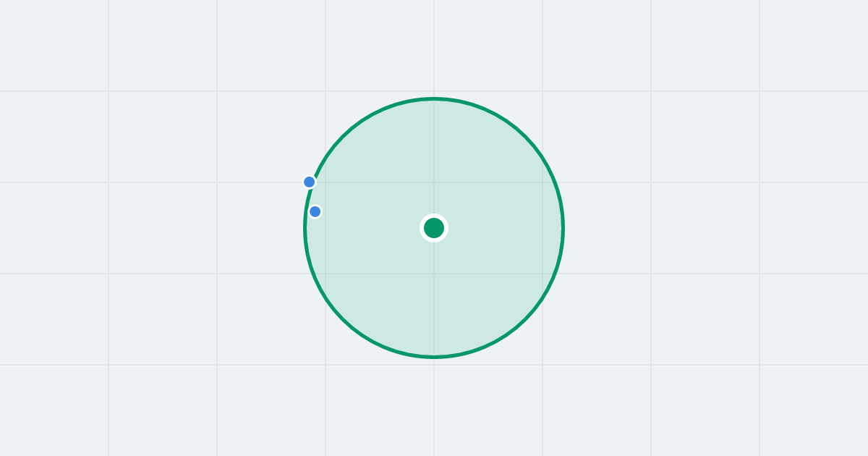Viewport: 868px width, 456px height.
Task: Click the lower blue point just inside the circle
Action: (315, 211)
